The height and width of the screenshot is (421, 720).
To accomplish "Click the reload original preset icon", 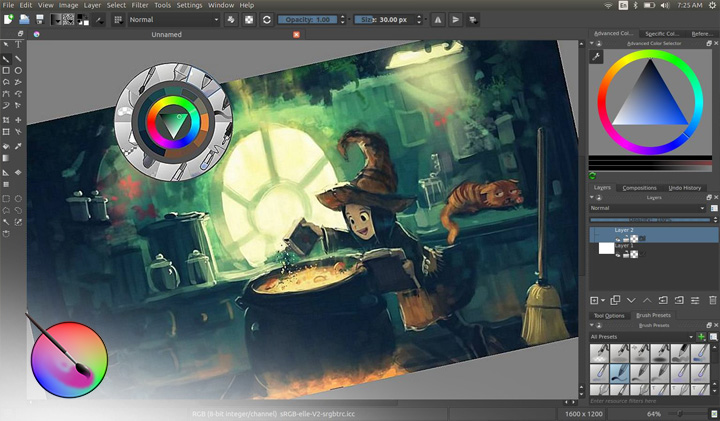I will [x=267, y=19].
